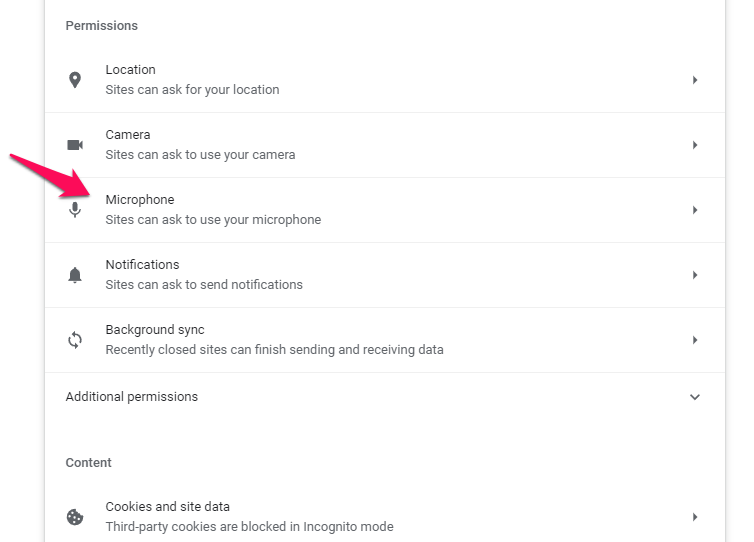Open Notifications settings via right arrow
The width and height of the screenshot is (754, 542).
[695, 275]
